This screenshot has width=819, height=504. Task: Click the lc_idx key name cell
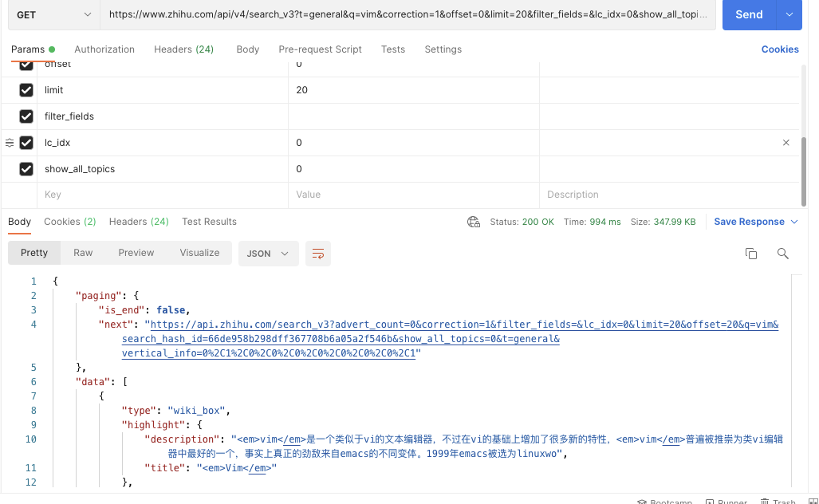click(x=163, y=143)
